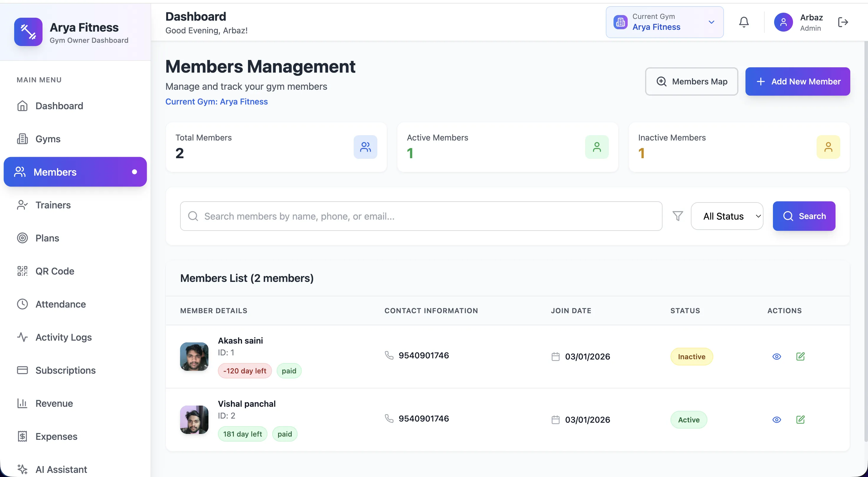Screen dimensions: 868x477
Task: Open the All Status dropdown
Action: 727,216
